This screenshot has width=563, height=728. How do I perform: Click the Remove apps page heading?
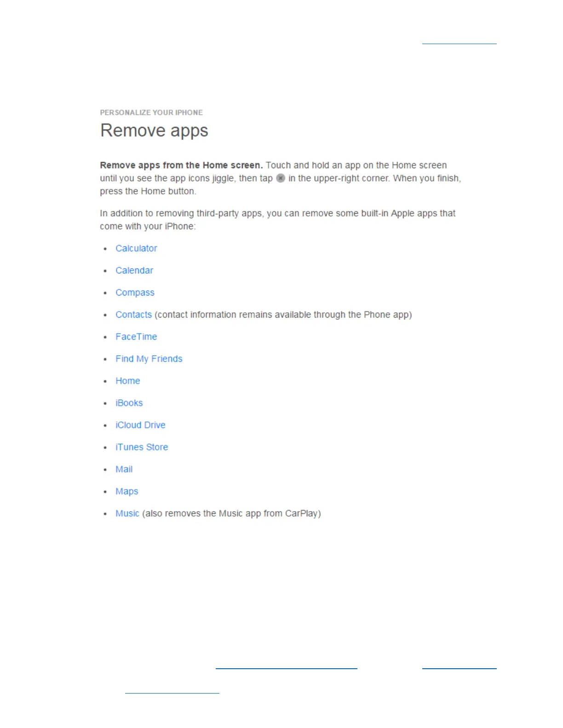point(154,131)
